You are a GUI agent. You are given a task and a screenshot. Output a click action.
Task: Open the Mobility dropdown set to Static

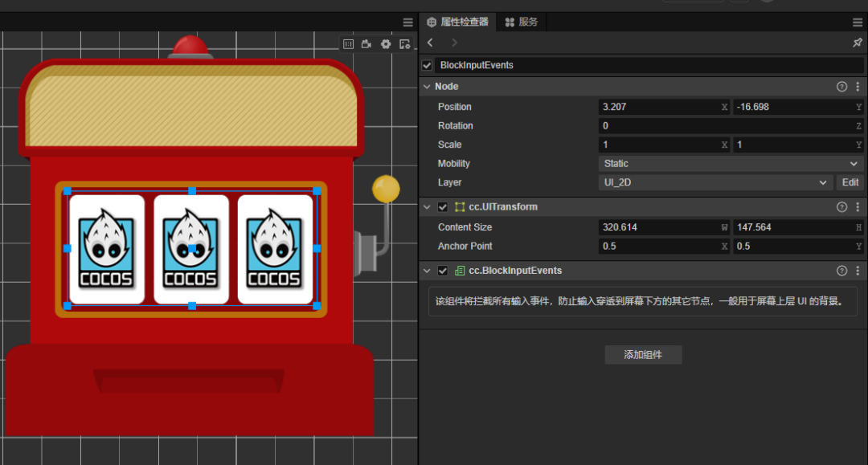pos(731,164)
